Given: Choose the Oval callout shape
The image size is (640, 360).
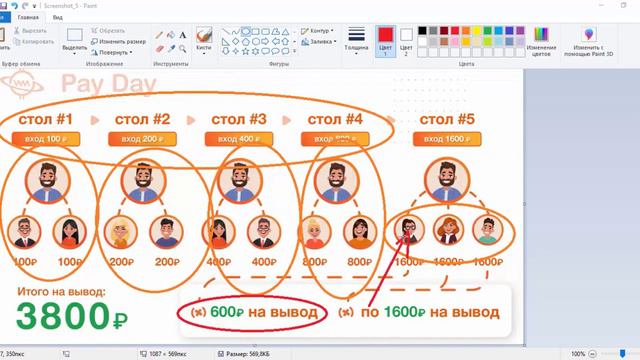Looking at the screenshot, I should click(276, 51).
